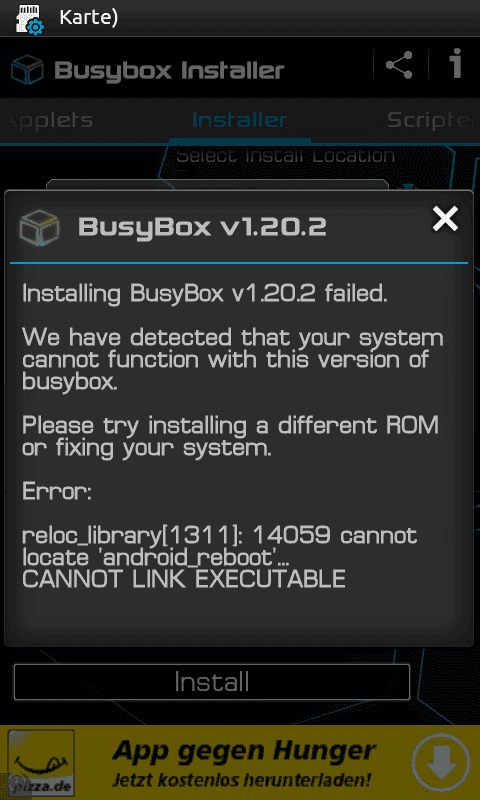Image resolution: width=480 pixels, height=800 pixels.
Task: Click the cube icon in the dialog title
Action: pos(39,228)
